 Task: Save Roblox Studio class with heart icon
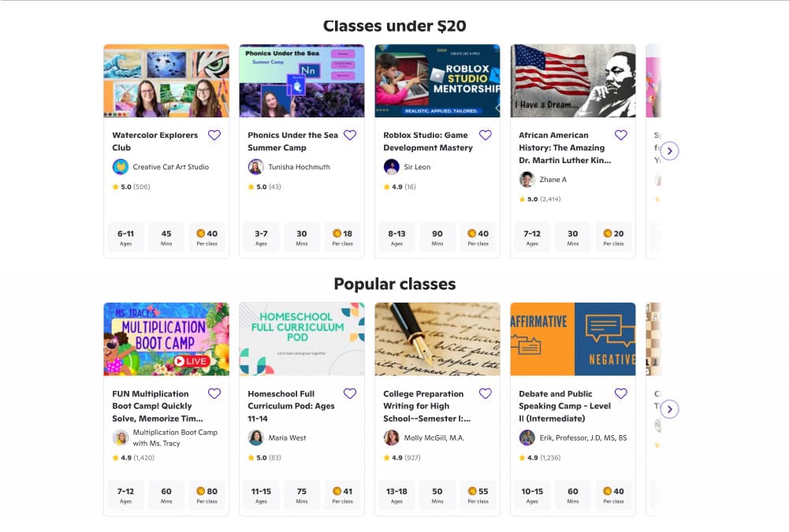486,136
